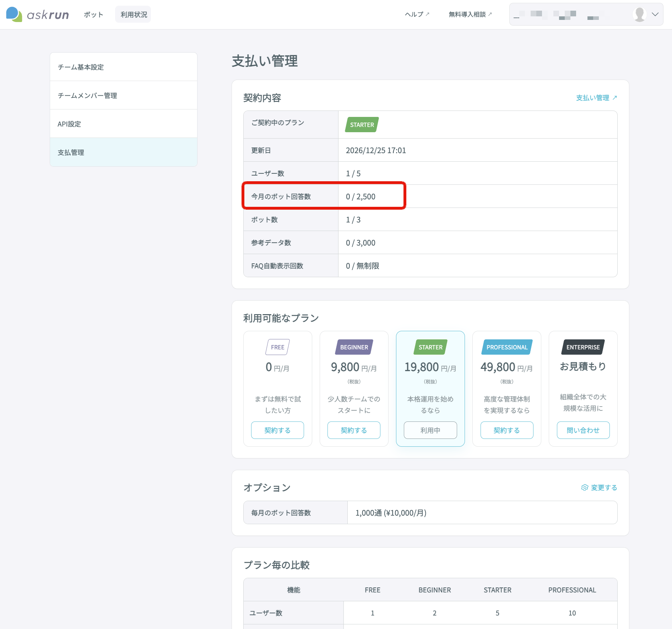This screenshot has height=629, width=672.
Task: Click the bot answers value 0 / 2,500
Action: click(x=361, y=197)
